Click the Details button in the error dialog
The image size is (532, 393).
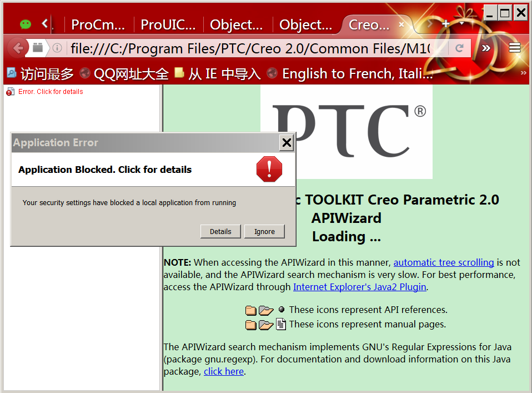[220, 231]
